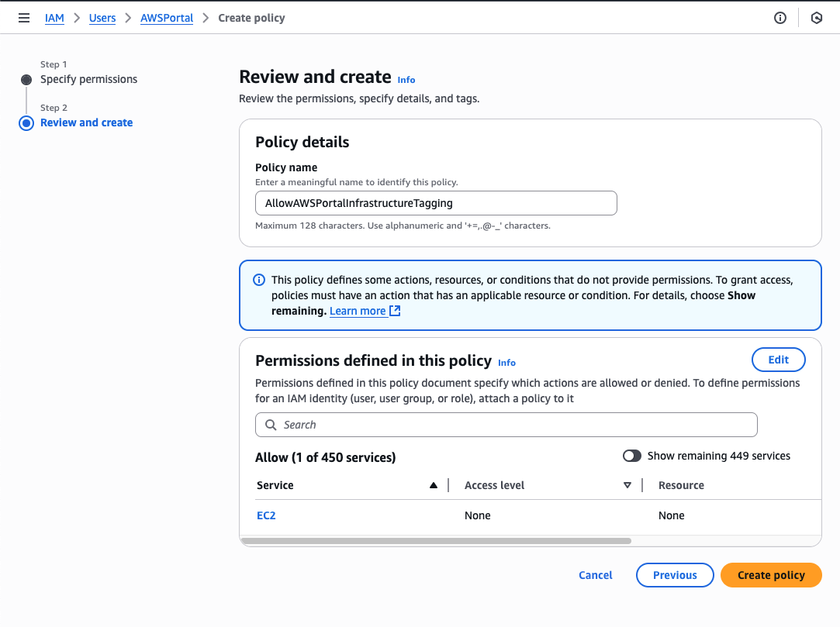Click the external link icon beside Learn more

click(x=395, y=311)
